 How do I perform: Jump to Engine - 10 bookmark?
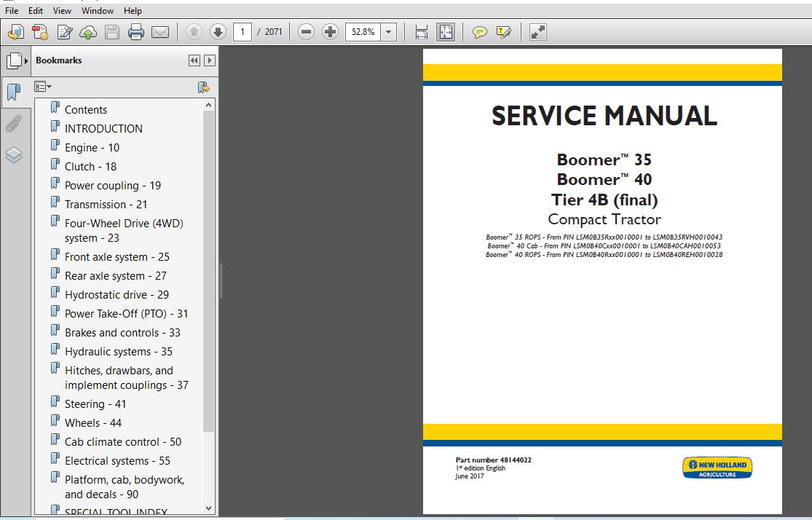(92, 148)
